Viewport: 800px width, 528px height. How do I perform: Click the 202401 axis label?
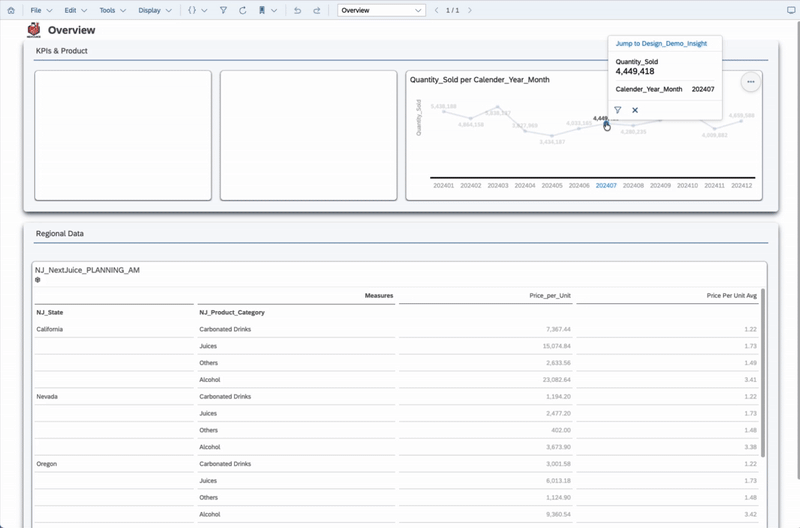[x=443, y=186]
